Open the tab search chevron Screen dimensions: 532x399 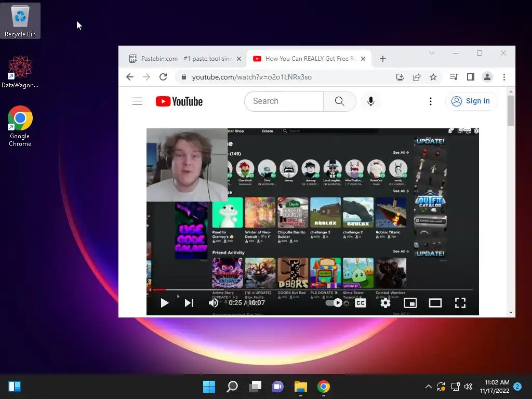point(432,53)
